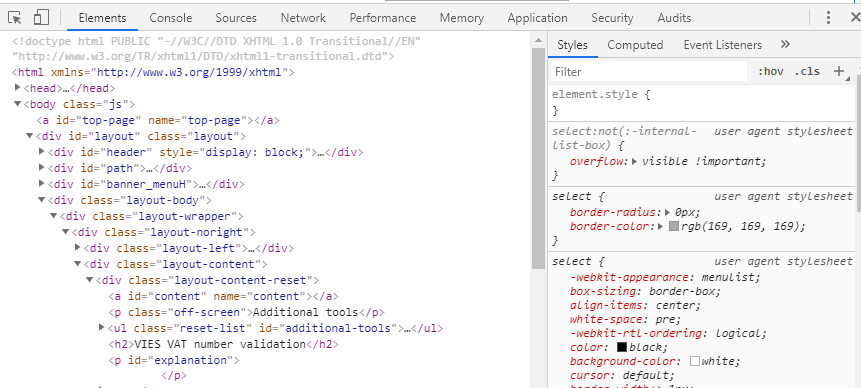Select the p id="explanation" element
Viewport: 861px width, 388px height.
[x=174, y=361]
